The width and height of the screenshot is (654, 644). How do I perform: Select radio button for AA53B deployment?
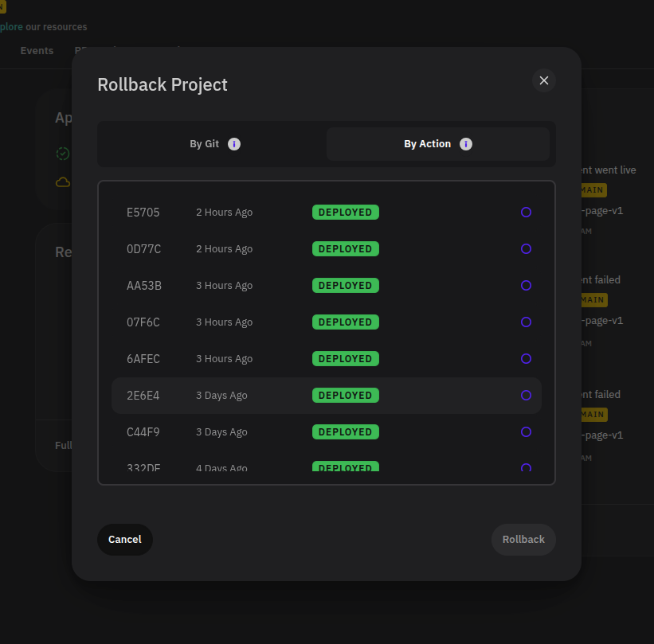(x=526, y=286)
